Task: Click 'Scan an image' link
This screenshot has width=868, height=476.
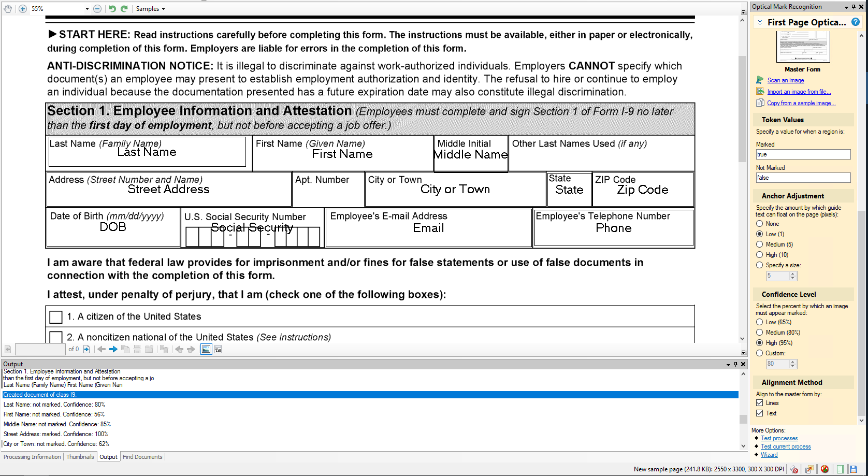Action: coord(786,80)
